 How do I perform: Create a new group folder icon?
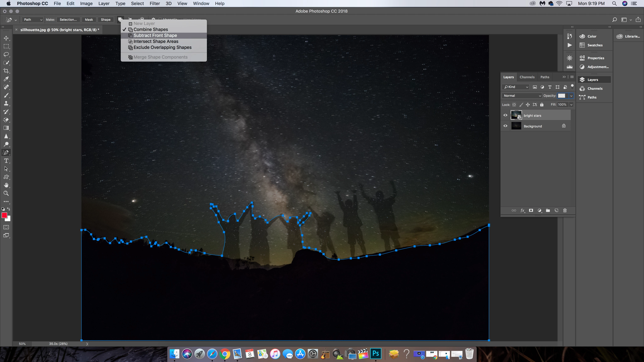pos(548,211)
